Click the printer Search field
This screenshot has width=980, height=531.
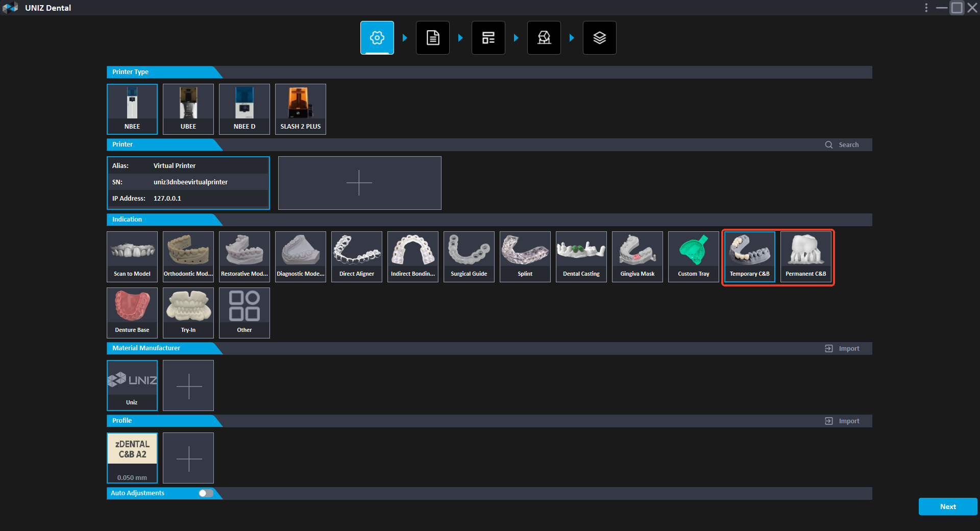pos(848,145)
